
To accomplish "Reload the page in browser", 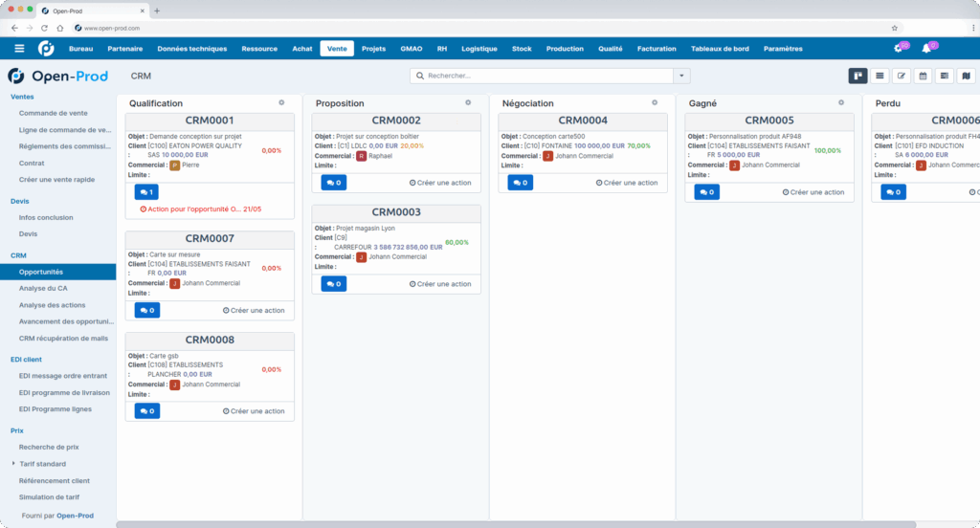I will 44,28.
